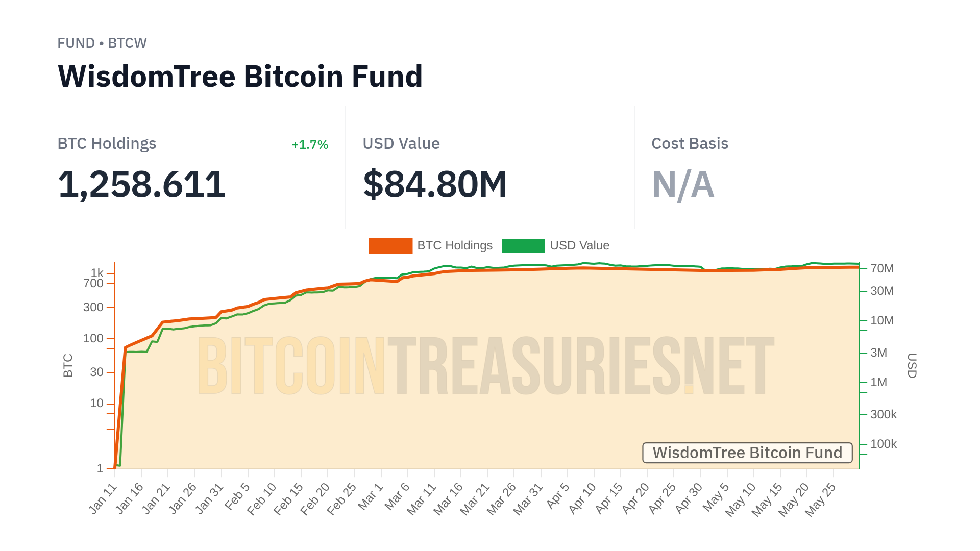Click the FUND • BTCW breadcrumb label
980x551 pixels.
click(x=102, y=43)
